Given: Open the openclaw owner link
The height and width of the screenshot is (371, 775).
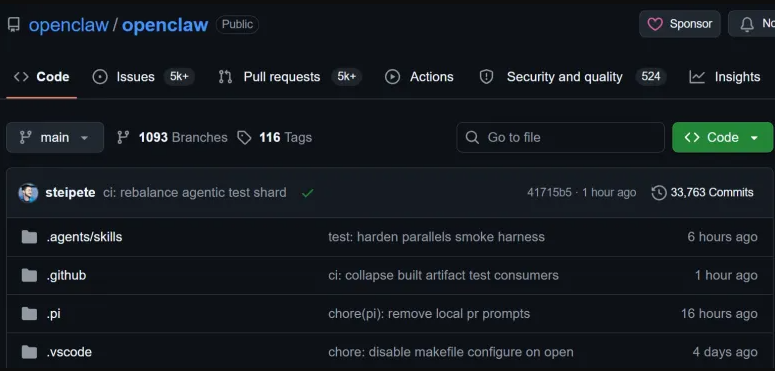Looking at the screenshot, I should click(x=68, y=25).
